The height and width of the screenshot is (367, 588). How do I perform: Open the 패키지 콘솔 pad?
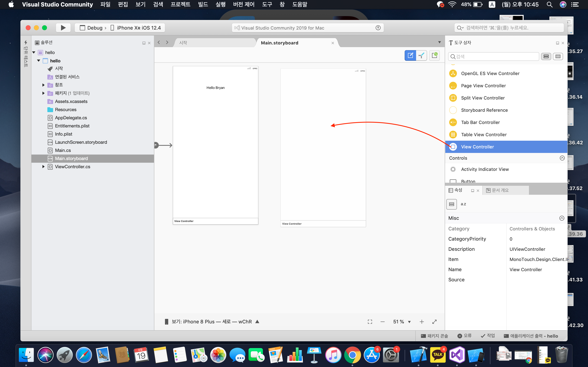click(434, 336)
